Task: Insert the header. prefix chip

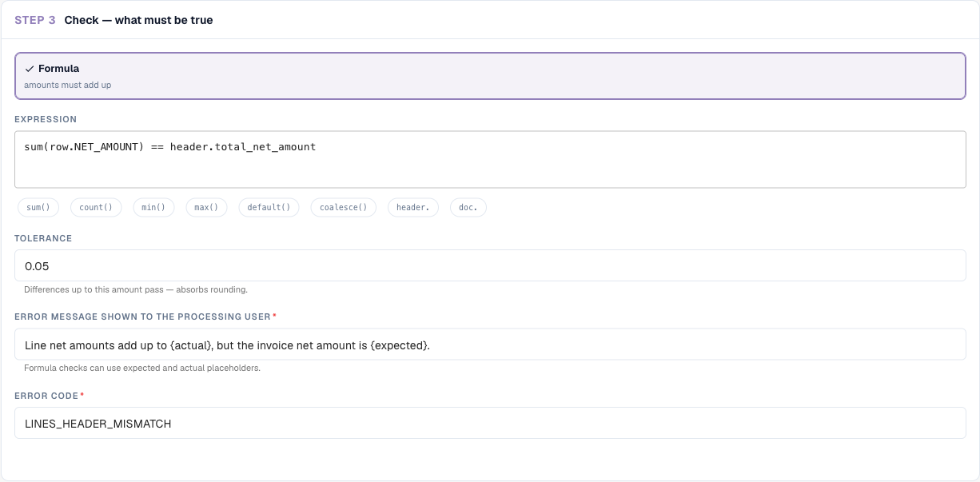Action: 412,207
